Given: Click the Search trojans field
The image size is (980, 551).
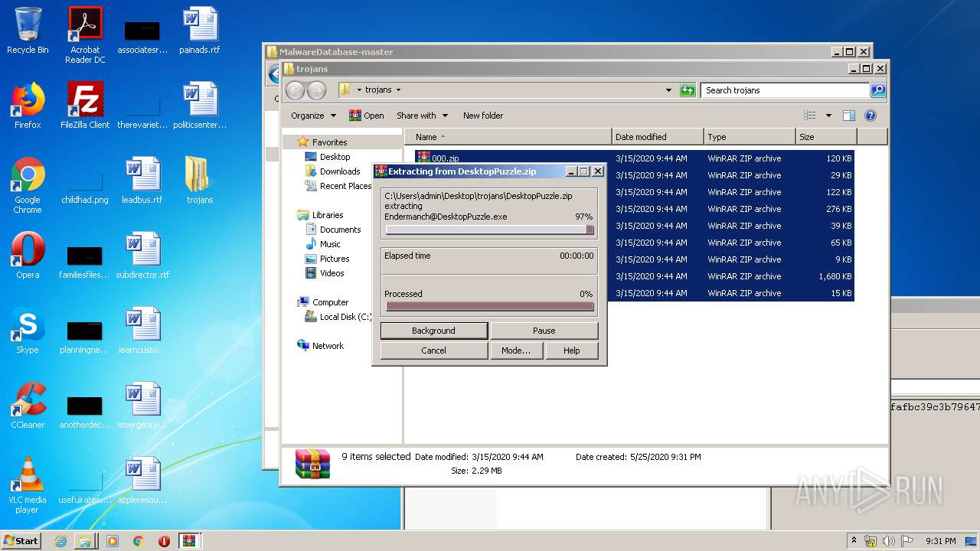Looking at the screenshot, I should pyautogui.click(x=786, y=90).
